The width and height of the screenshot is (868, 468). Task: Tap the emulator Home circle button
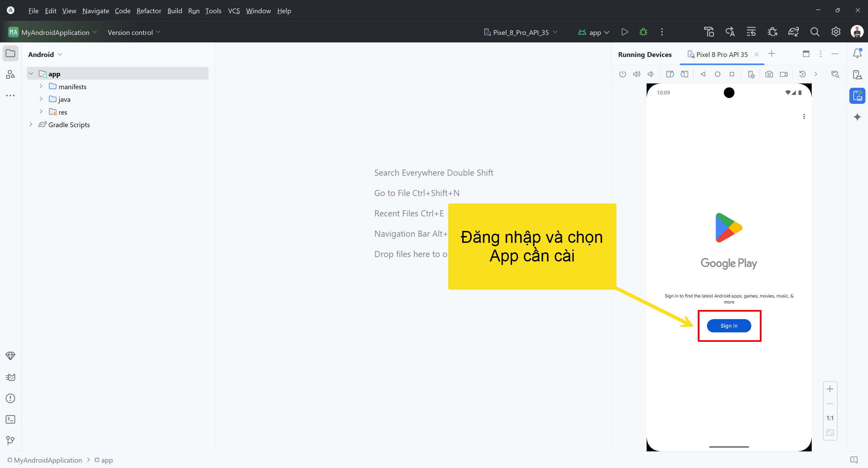tap(717, 74)
